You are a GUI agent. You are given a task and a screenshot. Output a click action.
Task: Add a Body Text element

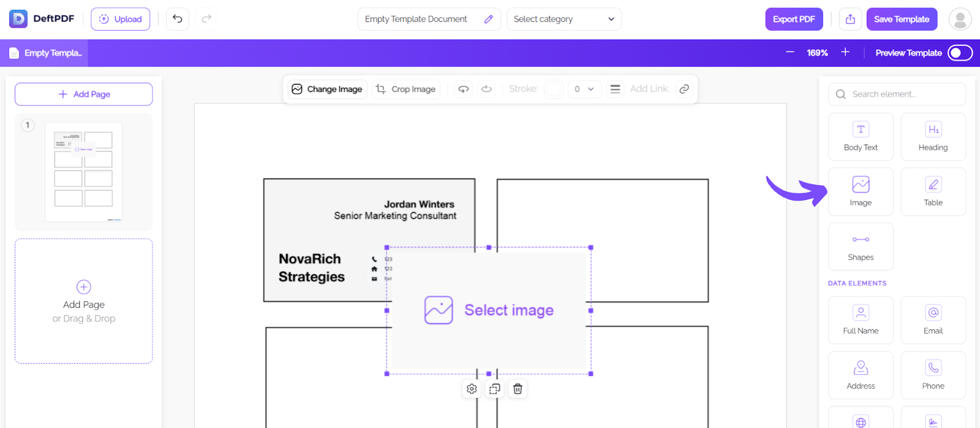pos(861,137)
